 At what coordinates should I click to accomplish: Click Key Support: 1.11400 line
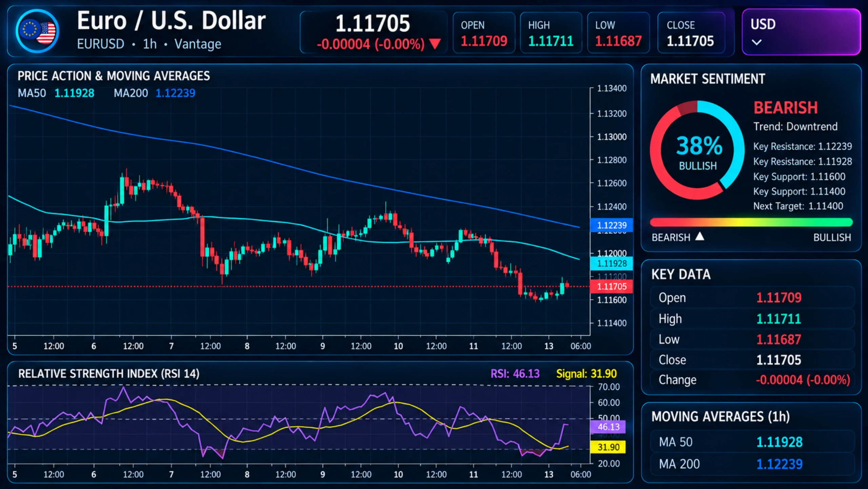[x=799, y=191]
